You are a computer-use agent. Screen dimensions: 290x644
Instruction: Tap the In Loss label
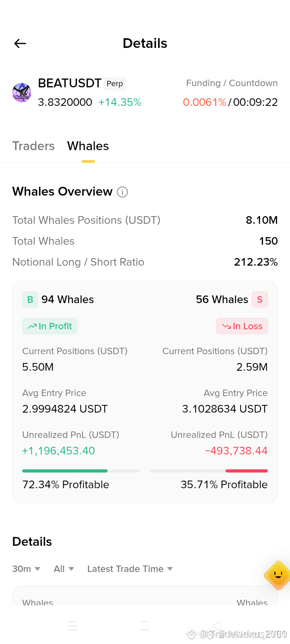pos(242,326)
